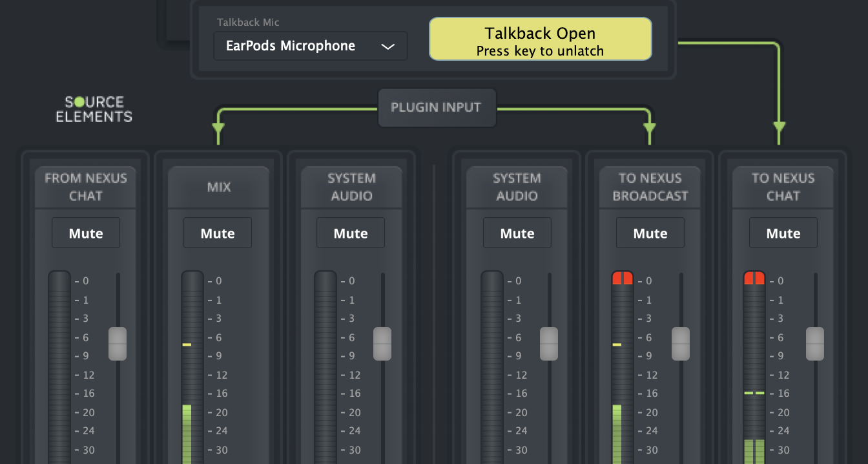Mute the From Nexus Chat channel

coord(86,233)
